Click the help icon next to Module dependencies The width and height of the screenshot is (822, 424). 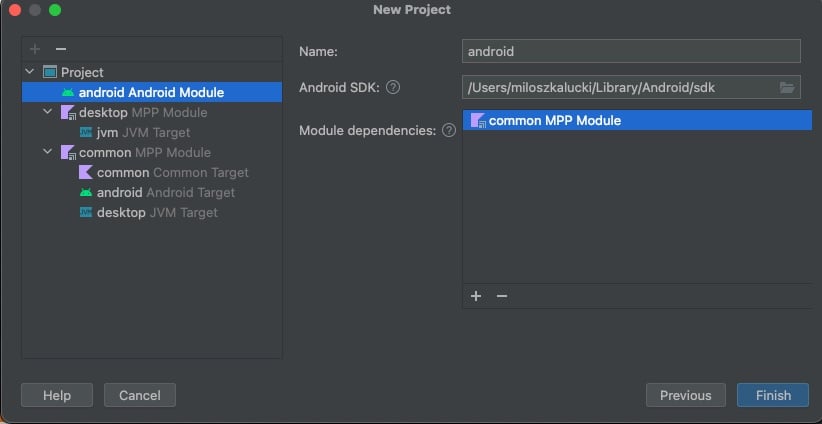448,130
